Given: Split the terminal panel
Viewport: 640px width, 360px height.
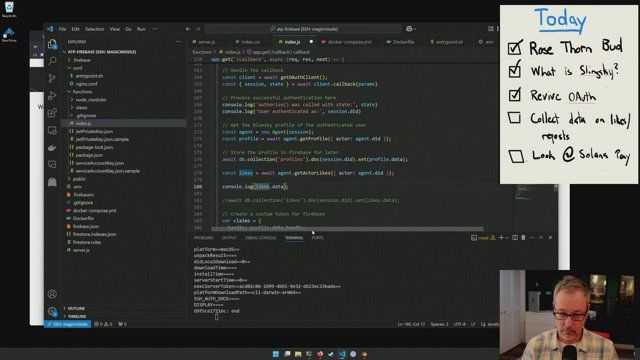Looking at the screenshot, I should tap(515, 238).
